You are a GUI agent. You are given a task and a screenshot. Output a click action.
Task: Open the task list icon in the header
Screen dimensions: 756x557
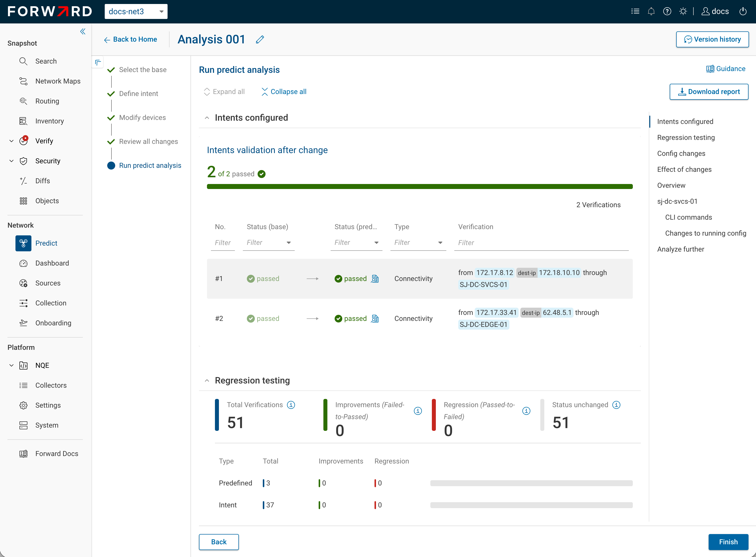(x=635, y=11)
